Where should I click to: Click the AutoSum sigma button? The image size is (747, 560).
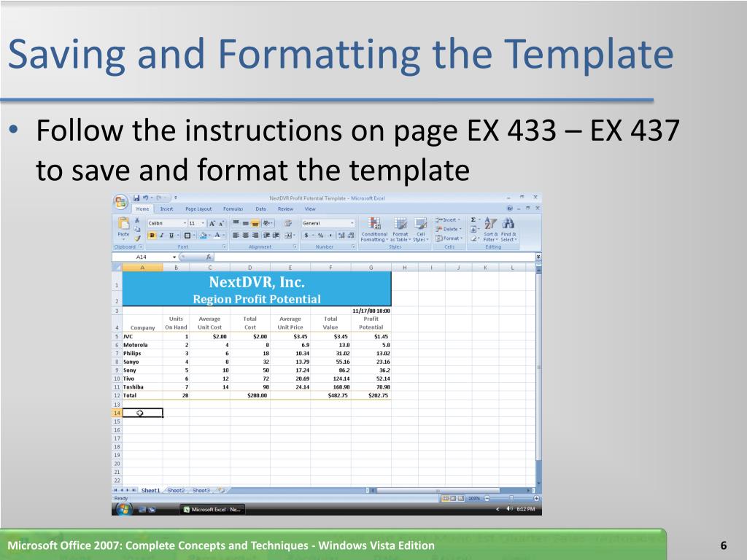pos(473,220)
